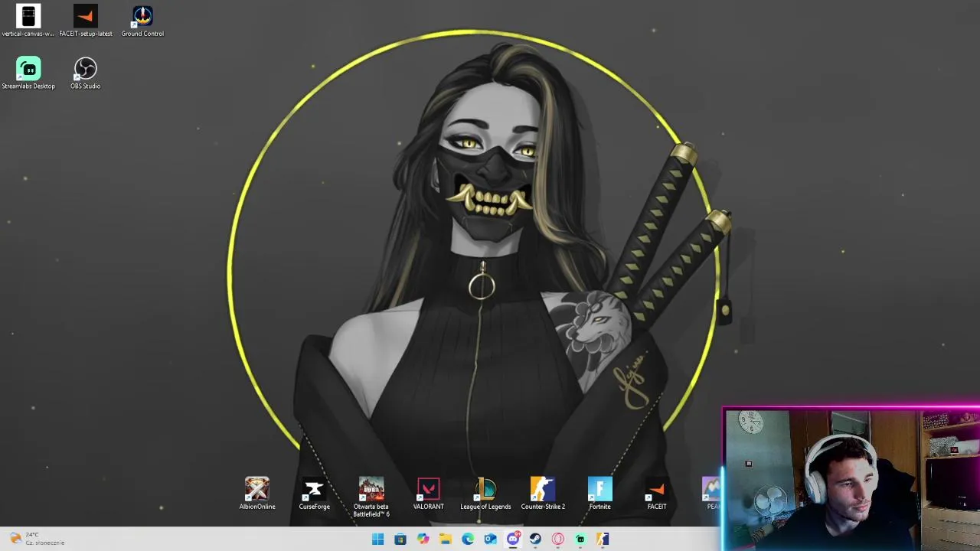Switch to Streamlabs in taskbar
This screenshot has height=551, width=980.
(580, 540)
